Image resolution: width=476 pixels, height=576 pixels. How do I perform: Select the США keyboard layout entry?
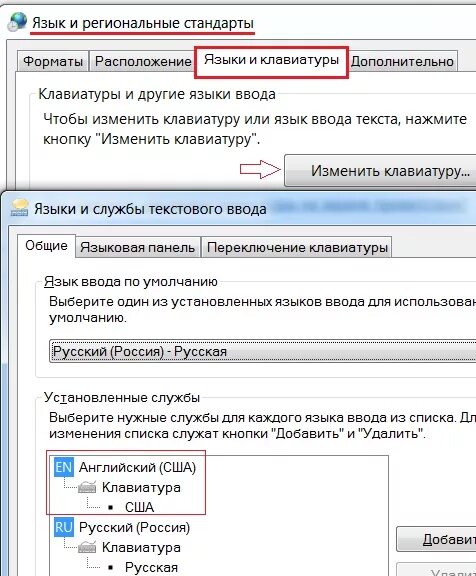click(139, 507)
